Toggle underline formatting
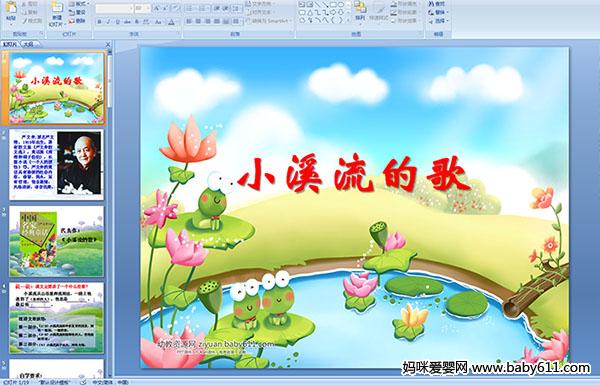This screenshot has width=600, height=385. click(x=117, y=22)
